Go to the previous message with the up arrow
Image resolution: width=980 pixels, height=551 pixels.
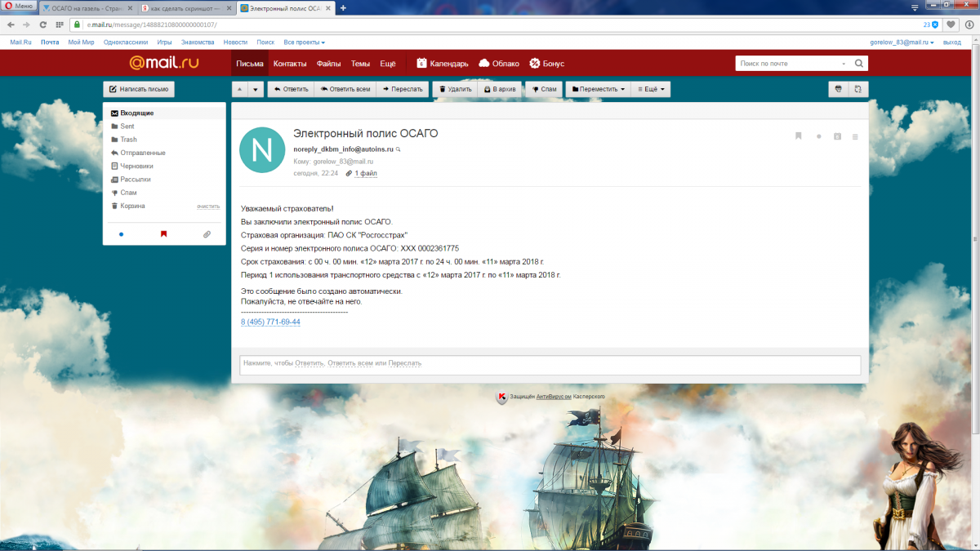click(x=239, y=89)
